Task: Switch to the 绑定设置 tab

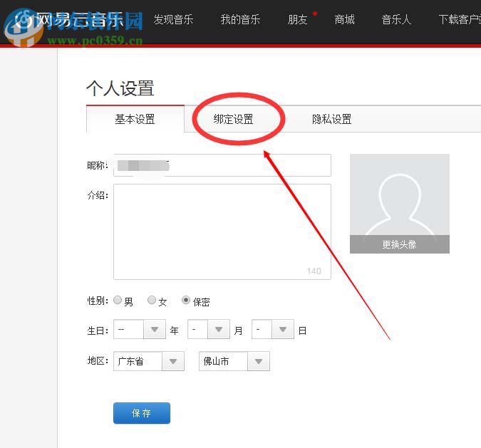Action: [x=234, y=119]
